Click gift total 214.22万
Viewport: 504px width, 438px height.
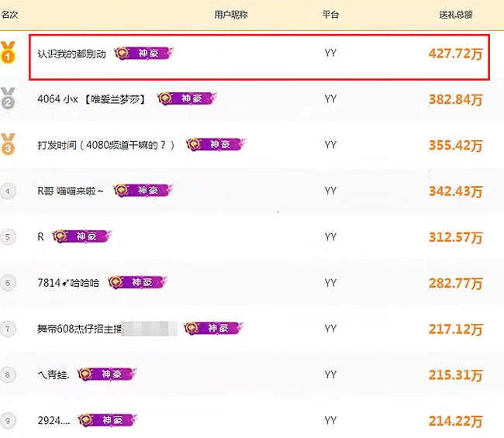point(456,421)
